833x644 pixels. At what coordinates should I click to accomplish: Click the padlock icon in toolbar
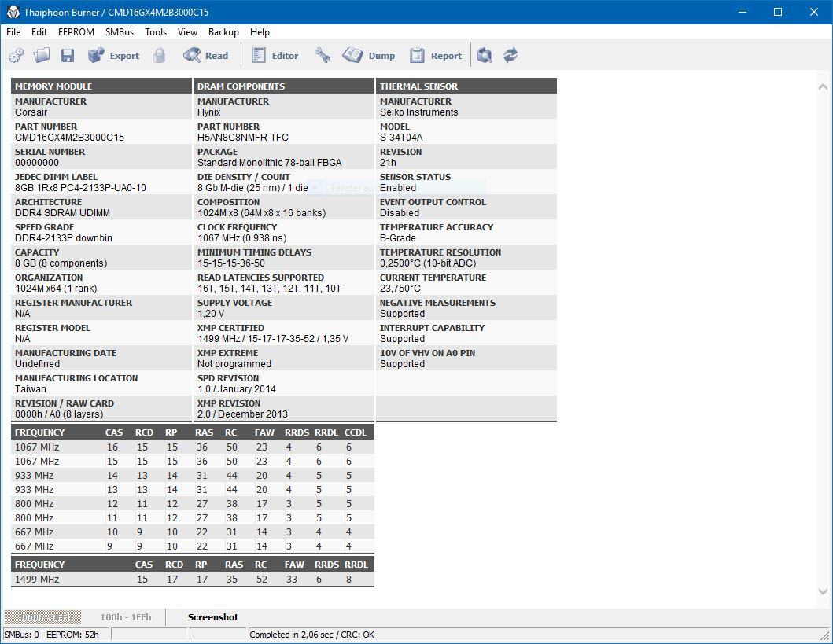(x=160, y=55)
